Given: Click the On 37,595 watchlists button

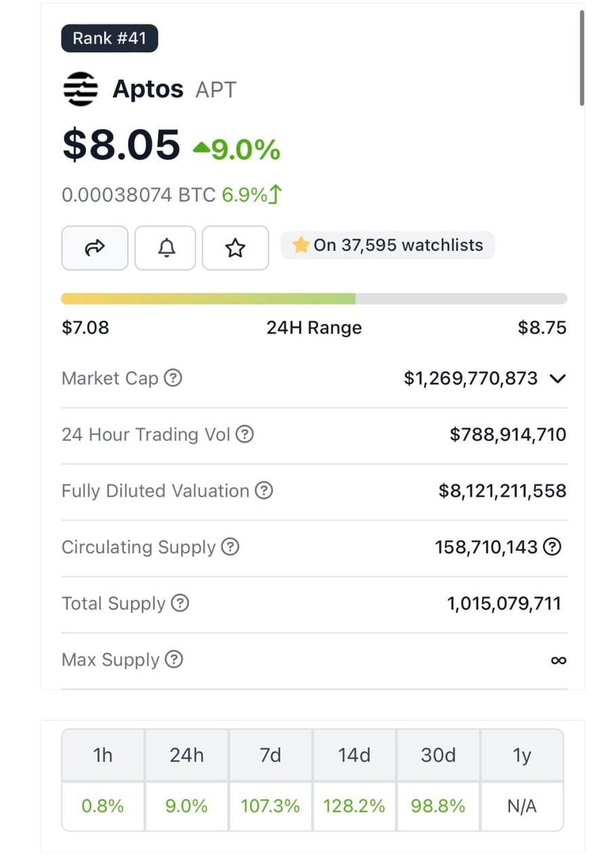Looking at the screenshot, I should (387, 245).
